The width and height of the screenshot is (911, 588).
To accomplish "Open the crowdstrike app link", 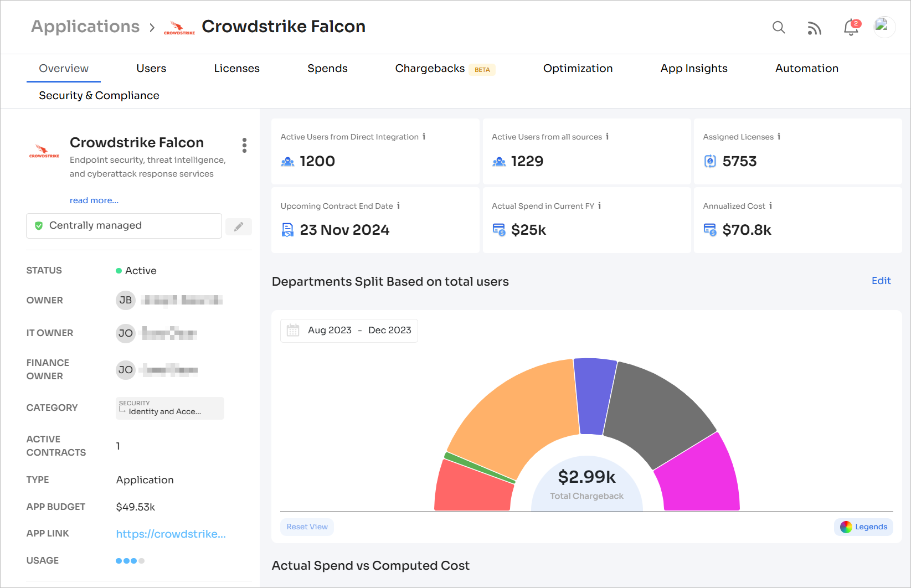I will (x=171, y=534).
